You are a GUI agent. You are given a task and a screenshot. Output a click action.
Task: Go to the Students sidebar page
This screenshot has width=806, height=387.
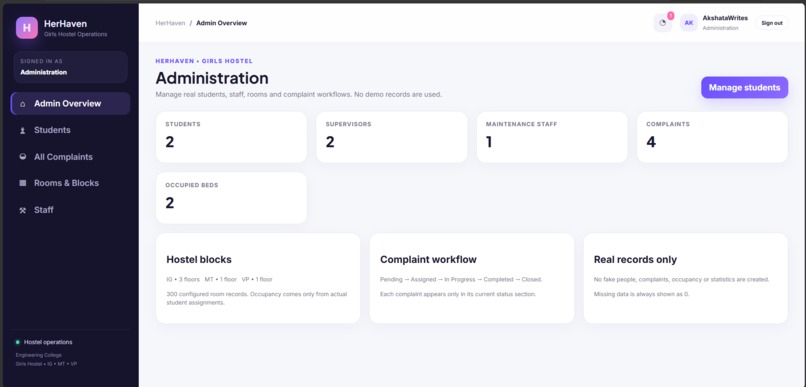[70, 130]
